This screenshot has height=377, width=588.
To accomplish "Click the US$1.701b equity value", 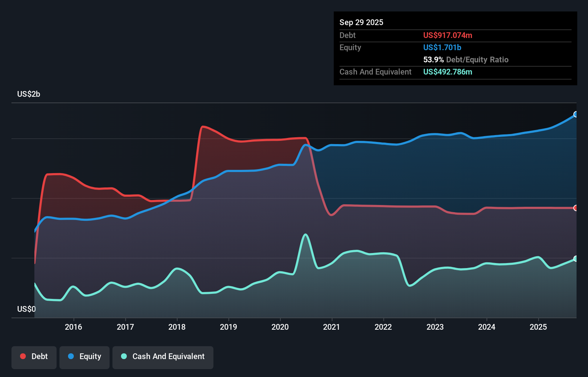I will (x=442, y=47).
